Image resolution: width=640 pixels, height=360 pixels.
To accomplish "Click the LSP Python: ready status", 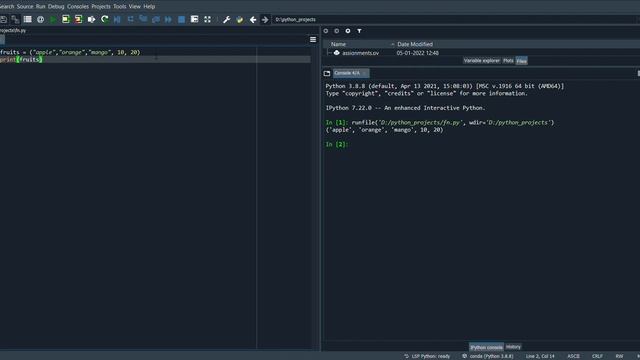I will [x=427, y=356].
